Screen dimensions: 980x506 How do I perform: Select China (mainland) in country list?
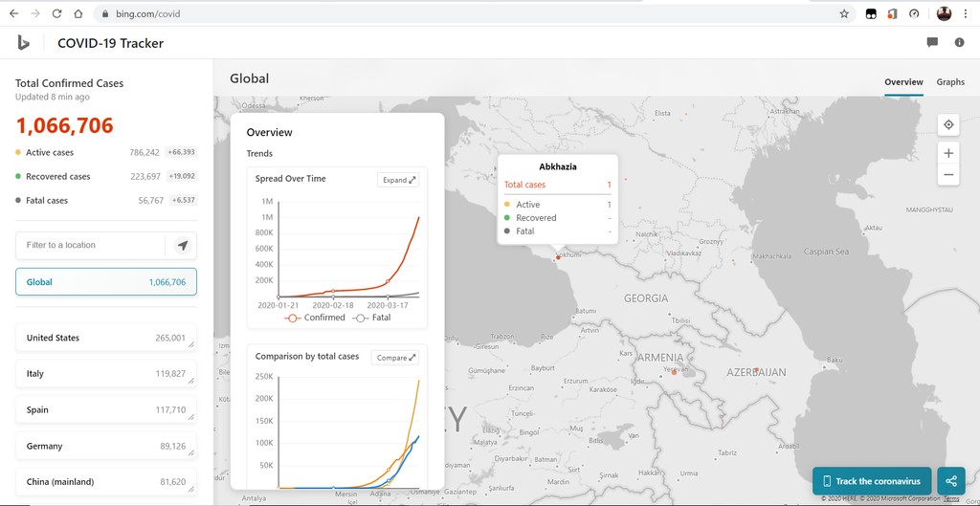coord(106,482)
